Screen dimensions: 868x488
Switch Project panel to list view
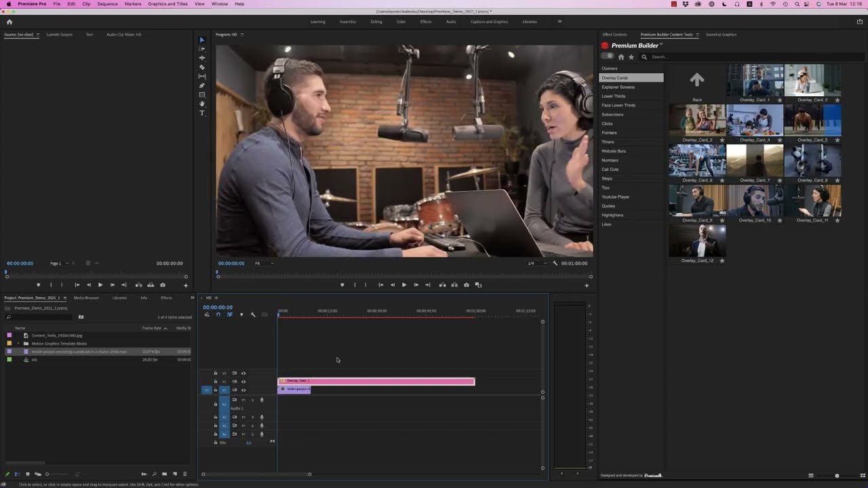pyautogui.click(x=18, y=474)
